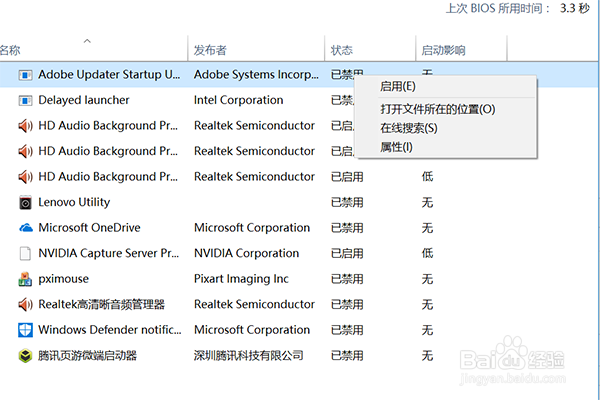Click the Delayed launcher program icon

point(25,101)
